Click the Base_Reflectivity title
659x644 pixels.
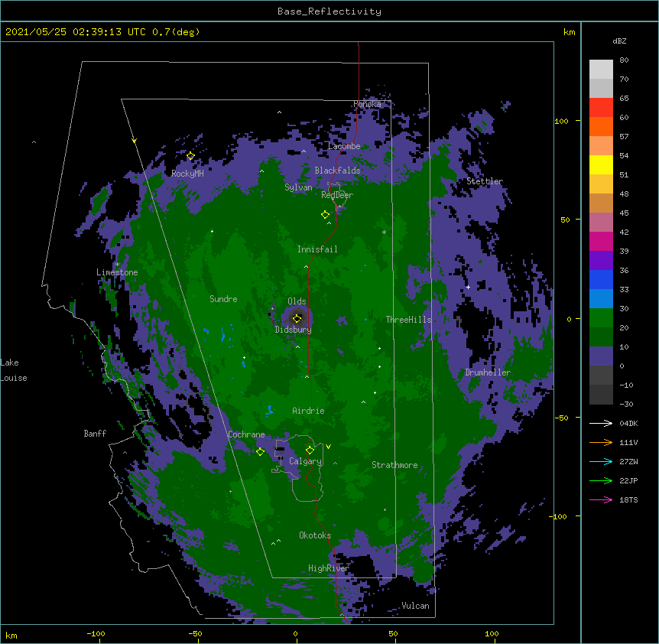pyautogui.click(x=329, y=11)
